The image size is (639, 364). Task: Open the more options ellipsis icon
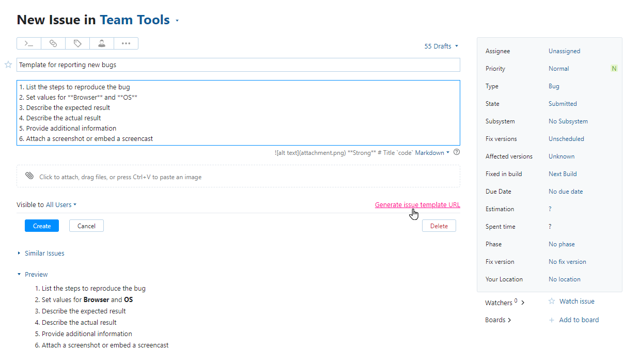coord(126,43)
